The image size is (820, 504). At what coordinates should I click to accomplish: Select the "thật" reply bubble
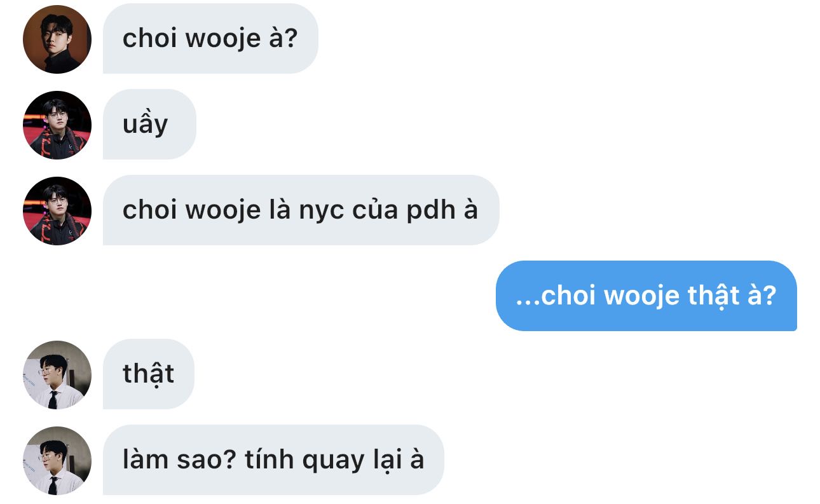point(148,374)
